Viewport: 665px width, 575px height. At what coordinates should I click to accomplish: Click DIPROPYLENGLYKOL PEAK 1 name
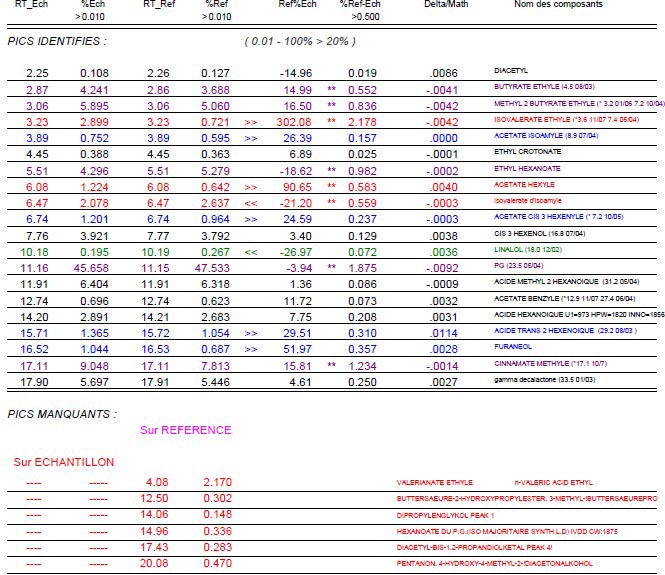pos(445,516)
